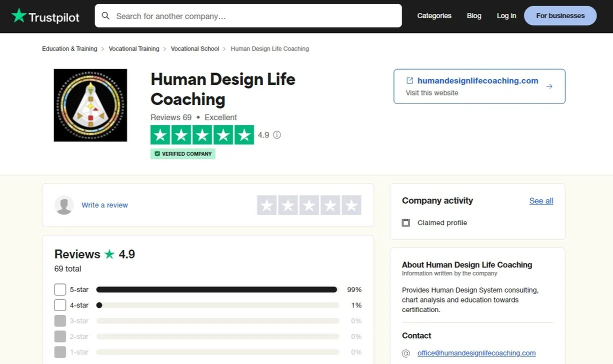Viewport: 613px width, 364px height.
Task: Click the 3-star rating bar
Action: (217, 320)
